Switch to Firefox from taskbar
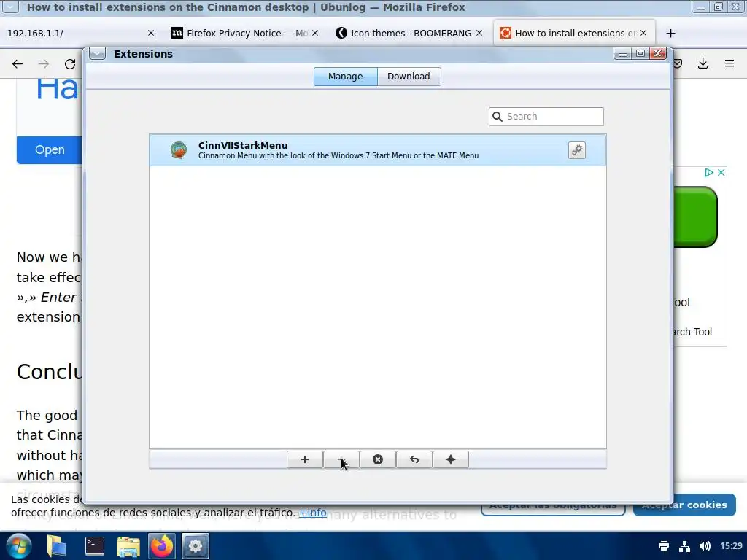 pos(161,545)
